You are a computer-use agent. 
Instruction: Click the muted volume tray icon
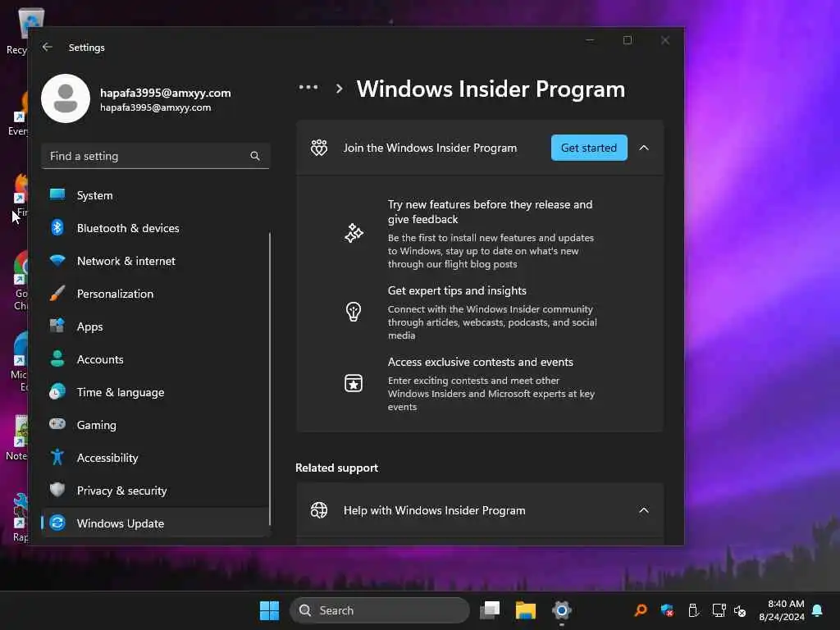pyautogui.click(x=741, y=610)
